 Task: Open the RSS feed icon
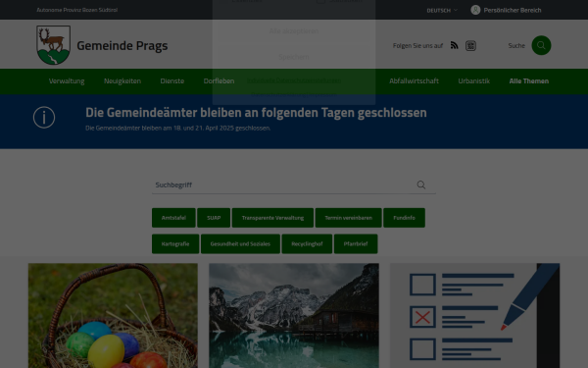point(454,45)
